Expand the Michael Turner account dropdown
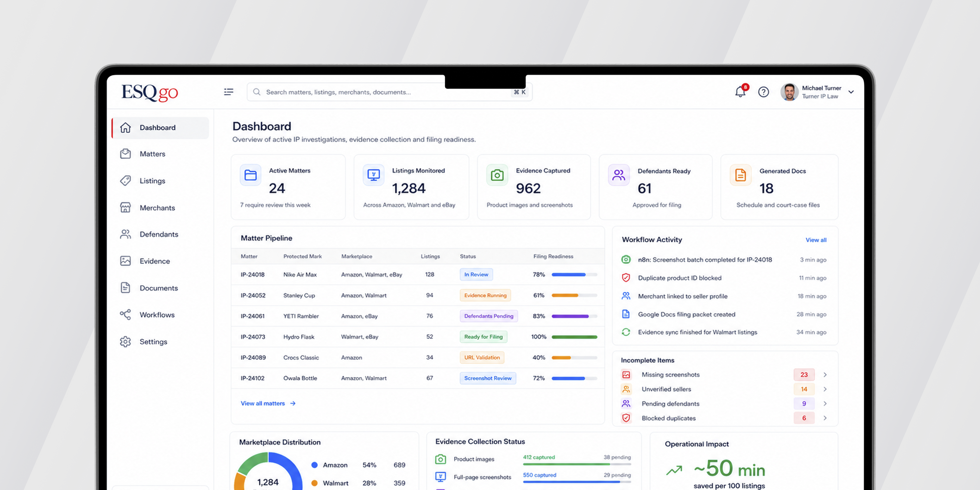The image size is (980, 490). (851, 92)
